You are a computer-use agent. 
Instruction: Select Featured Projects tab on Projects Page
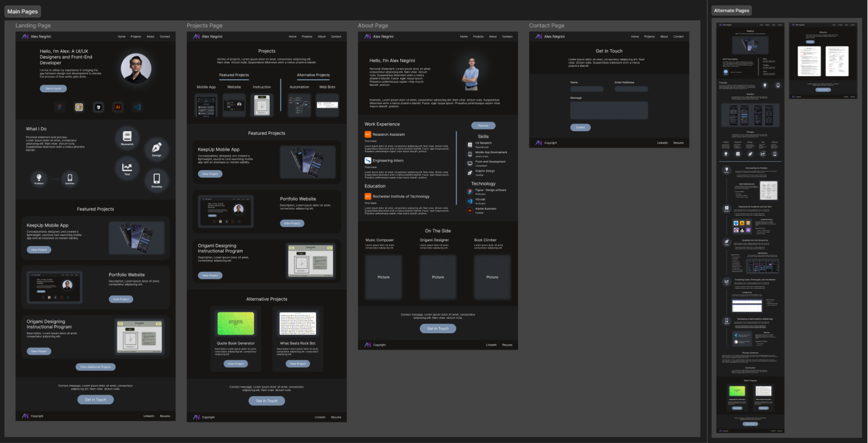click(234, 75)
